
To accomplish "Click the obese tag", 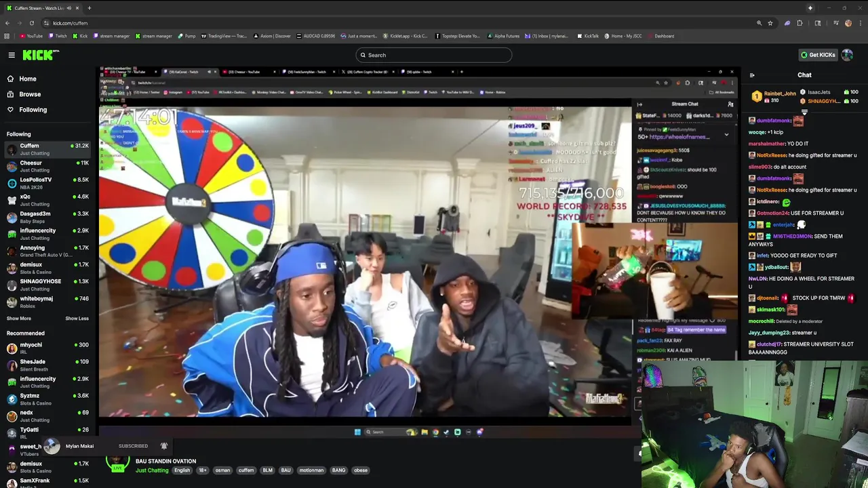I will point(361,470).
